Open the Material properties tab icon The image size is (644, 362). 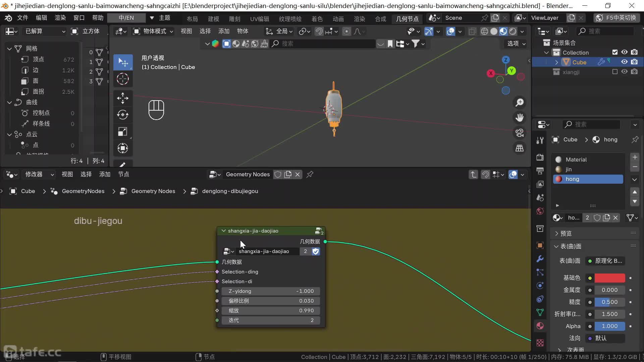[x=540, y=326]
